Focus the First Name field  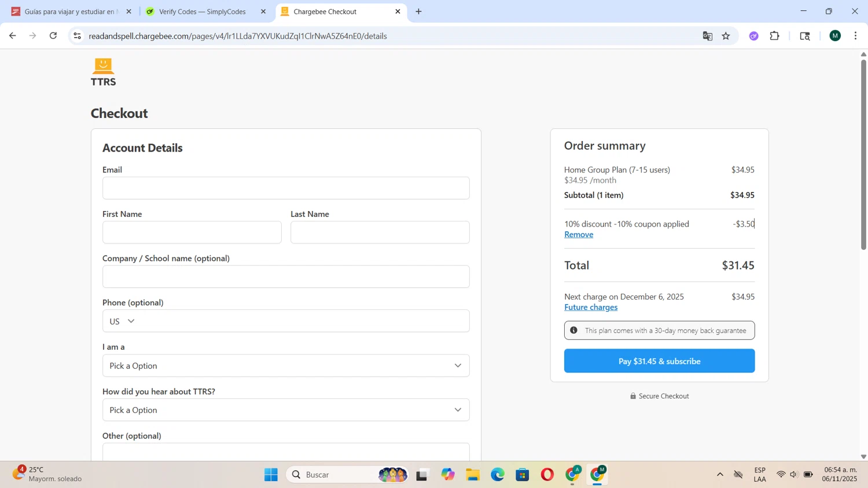pos(192,232)
